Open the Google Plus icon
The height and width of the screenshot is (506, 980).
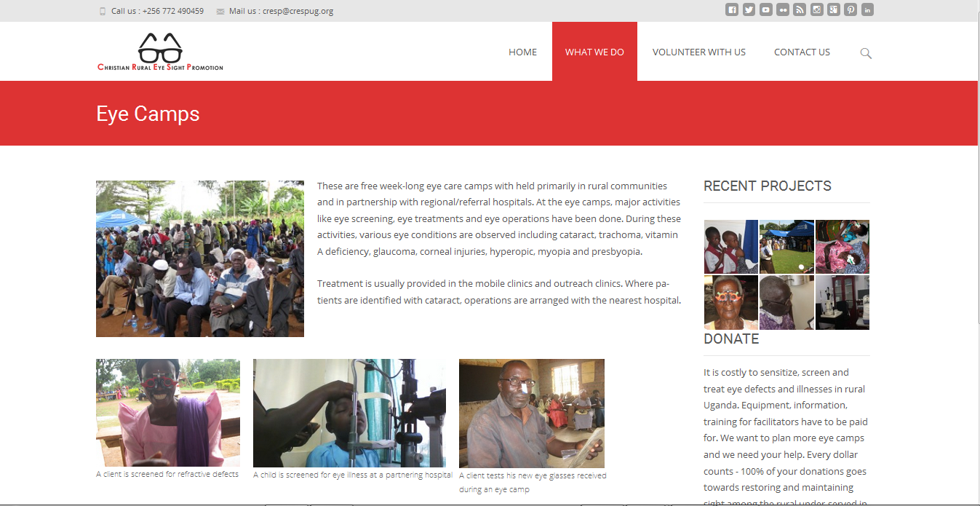click(x=834, y=9)
